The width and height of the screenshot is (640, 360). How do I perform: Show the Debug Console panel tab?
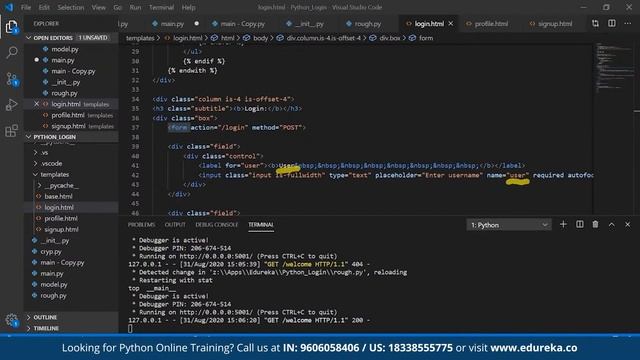[x=217, y=224]
